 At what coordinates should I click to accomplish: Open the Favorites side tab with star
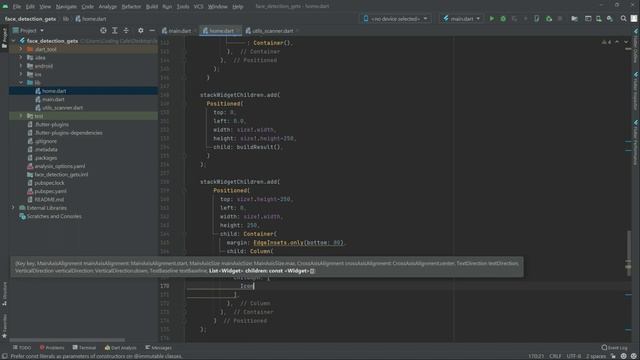(x=4, y=326)
